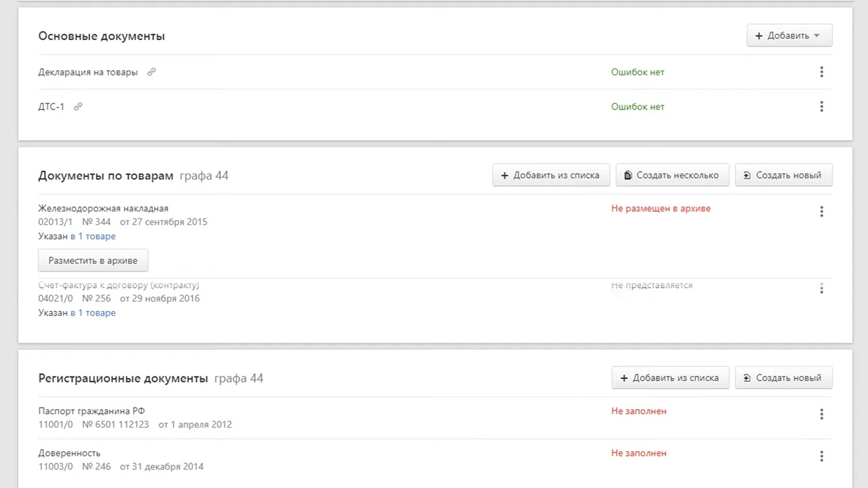This screenshot has height=488, width=868.
Task: Click Создать новый in Регистрационные документы
Action: coord(783,378)
